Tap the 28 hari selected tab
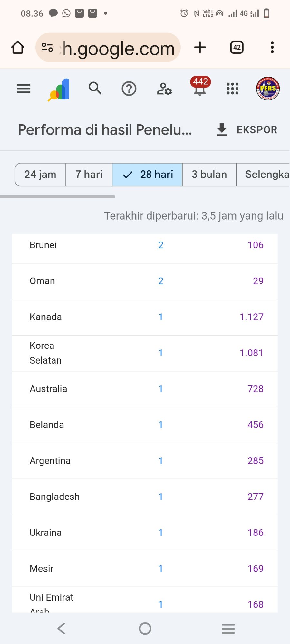 pos(147,175)
